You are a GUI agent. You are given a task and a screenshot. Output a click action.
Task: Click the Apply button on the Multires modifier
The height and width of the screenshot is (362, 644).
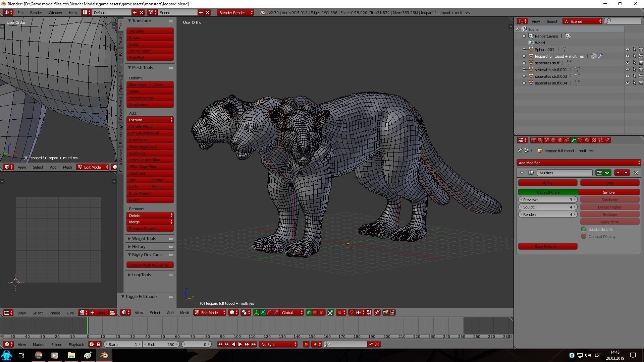(x=547, y=183)
